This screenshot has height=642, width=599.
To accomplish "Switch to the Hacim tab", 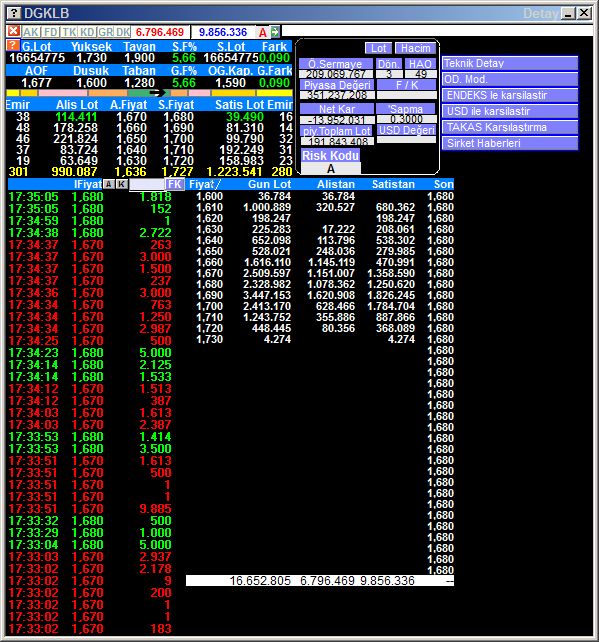I will pyautogui.click(x=415, y=48).
